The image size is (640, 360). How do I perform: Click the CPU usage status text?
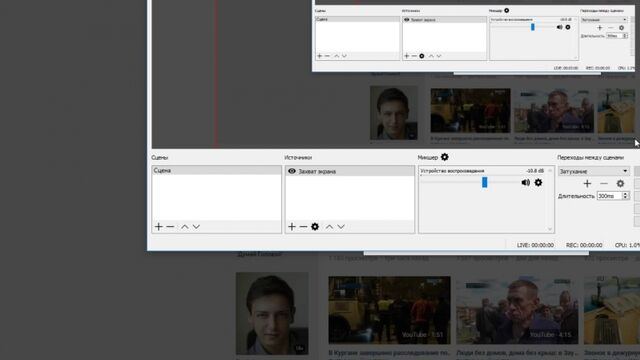[627, 245]
